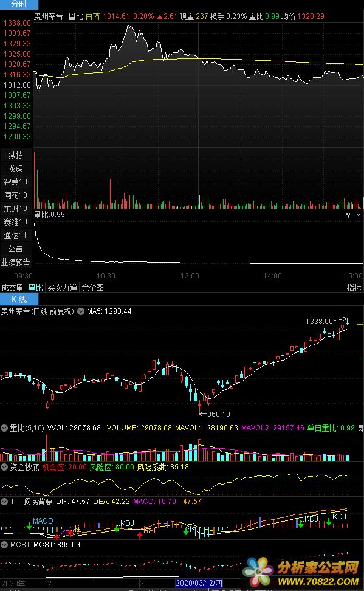
Task: Open 减持 in the left sidebar
Action: [x=15, y=155]
